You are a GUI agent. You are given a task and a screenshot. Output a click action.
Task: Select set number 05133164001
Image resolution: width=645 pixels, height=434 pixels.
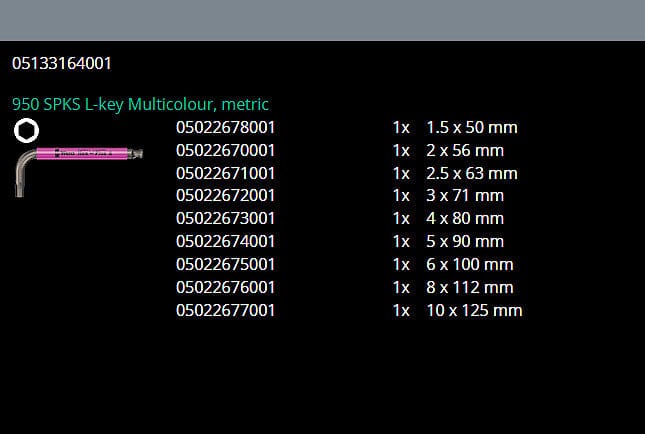[62, 63]
